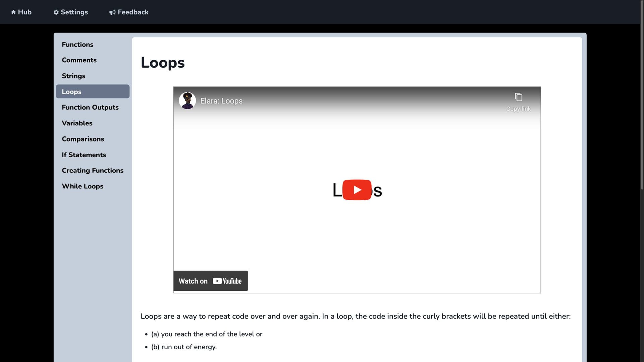Go to the Comments lesson

pos(79,60)
